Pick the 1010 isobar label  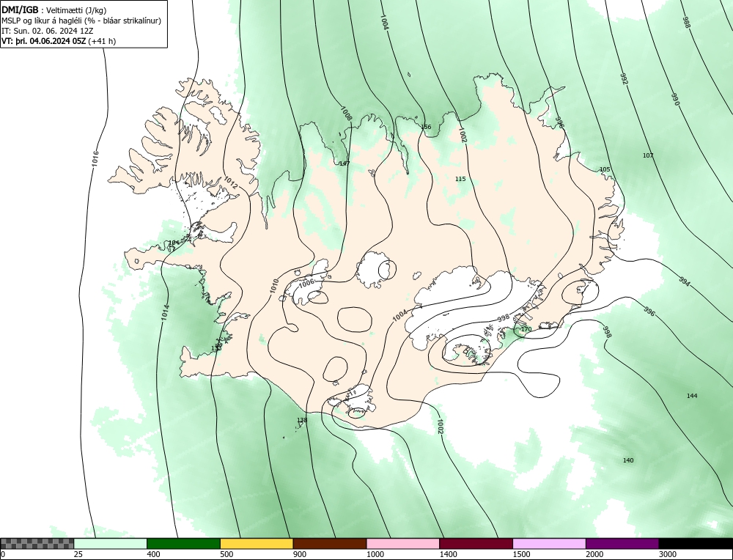click(274, 286)
